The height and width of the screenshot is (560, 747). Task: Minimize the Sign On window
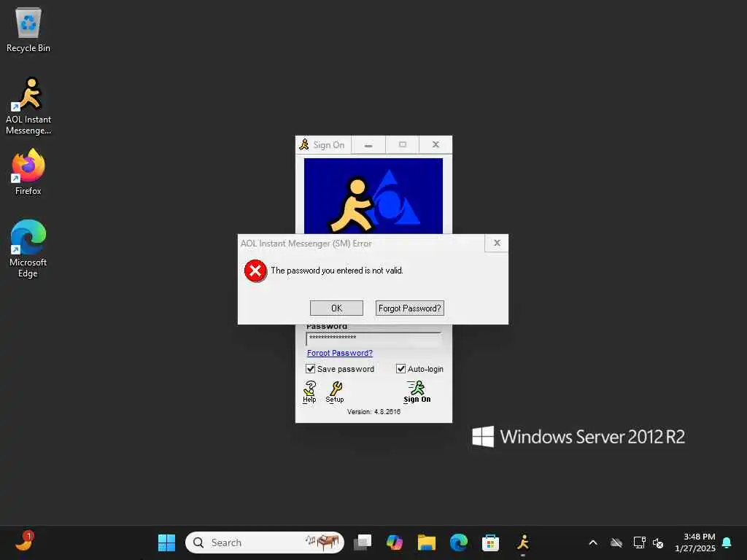368,145
